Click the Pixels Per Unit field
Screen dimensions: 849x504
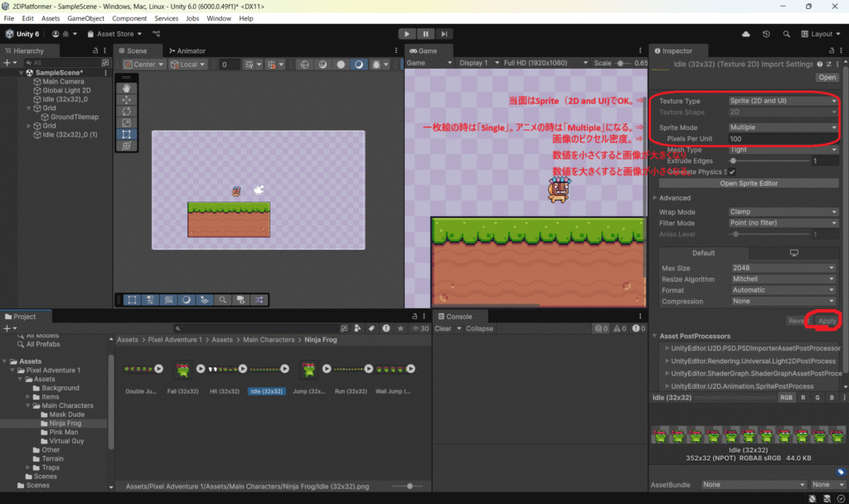coord(783,138)
